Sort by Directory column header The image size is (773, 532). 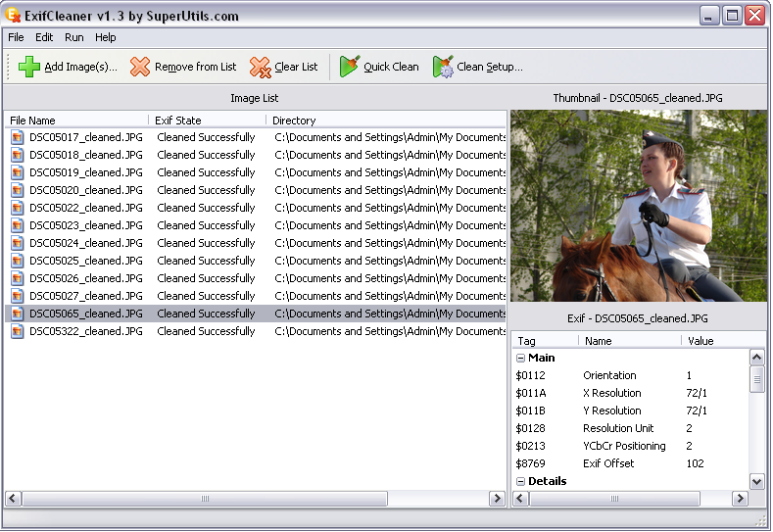point(386,121)
